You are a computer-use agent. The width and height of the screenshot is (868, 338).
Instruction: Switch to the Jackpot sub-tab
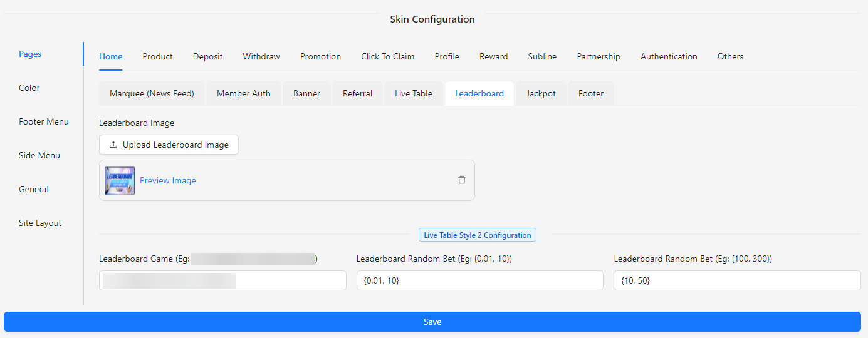541,93
